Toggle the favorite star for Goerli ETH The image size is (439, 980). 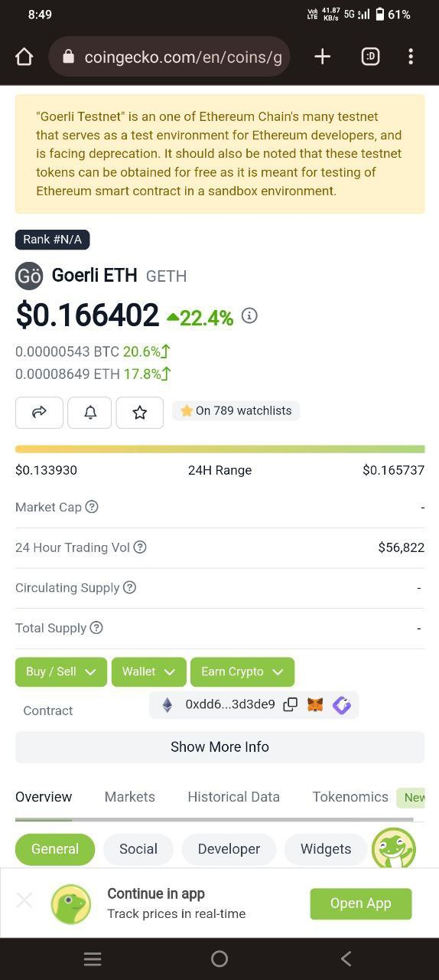tap(139, 413)
